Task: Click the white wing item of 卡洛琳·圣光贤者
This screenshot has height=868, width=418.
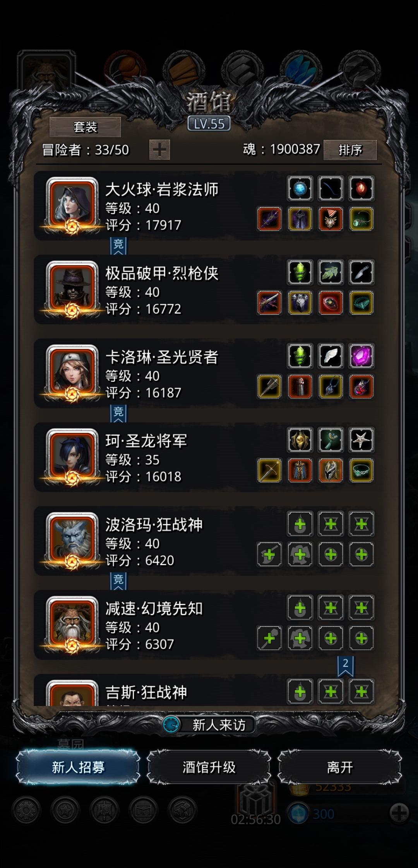Action: click(x=331, y=356)
